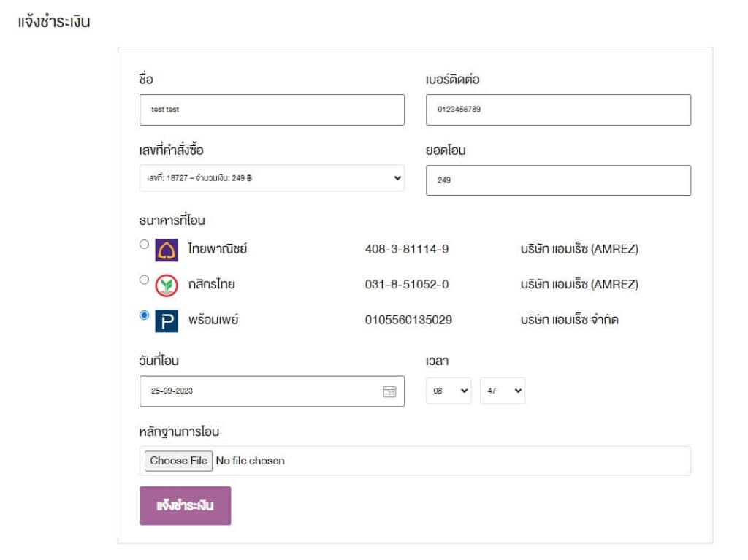
Task: Click the transfer amount field showing 249
Action: pos(558,180)
